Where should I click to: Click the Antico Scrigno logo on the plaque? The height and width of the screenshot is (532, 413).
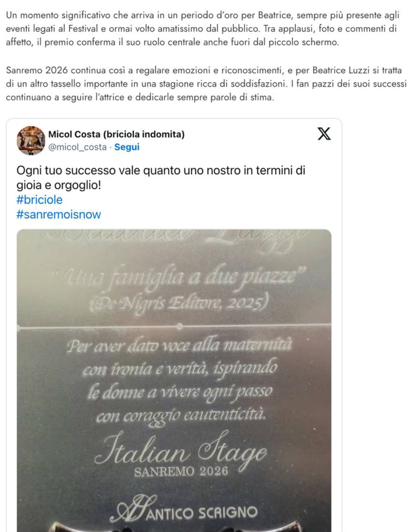(x=183, y=509)
